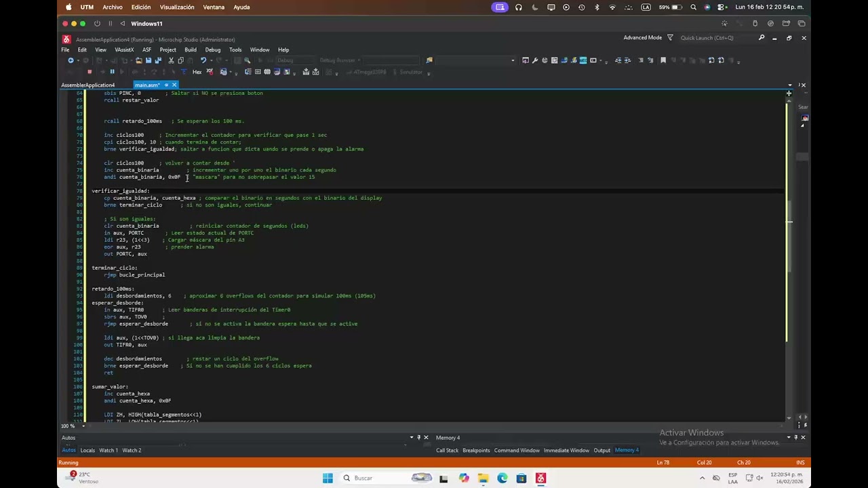
Task: Click the Device Programming wrench icon
Action: pos(534,60)
